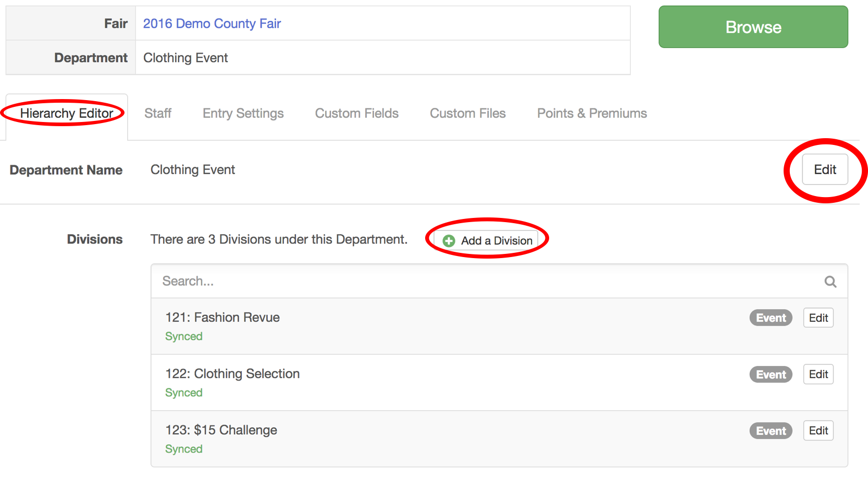Click the green plus icon on Add a Division
Screen dimensions: 868x500
point(449,241)
